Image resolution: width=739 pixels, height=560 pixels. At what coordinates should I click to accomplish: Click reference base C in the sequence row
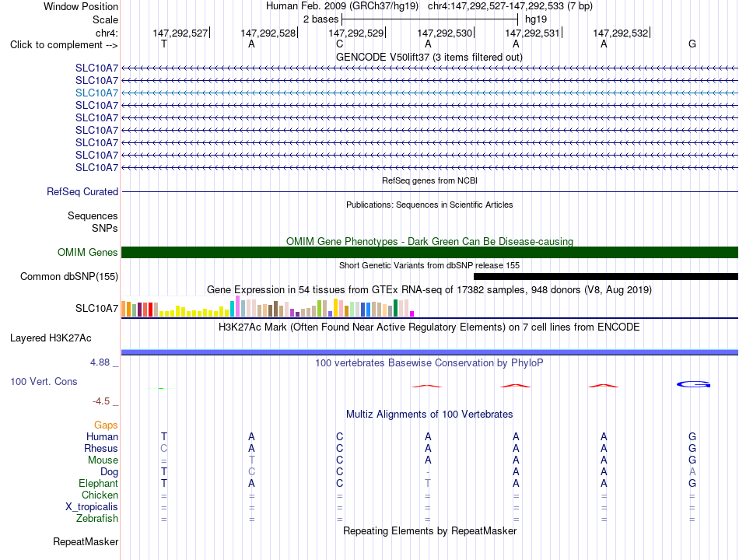point(339,44)
